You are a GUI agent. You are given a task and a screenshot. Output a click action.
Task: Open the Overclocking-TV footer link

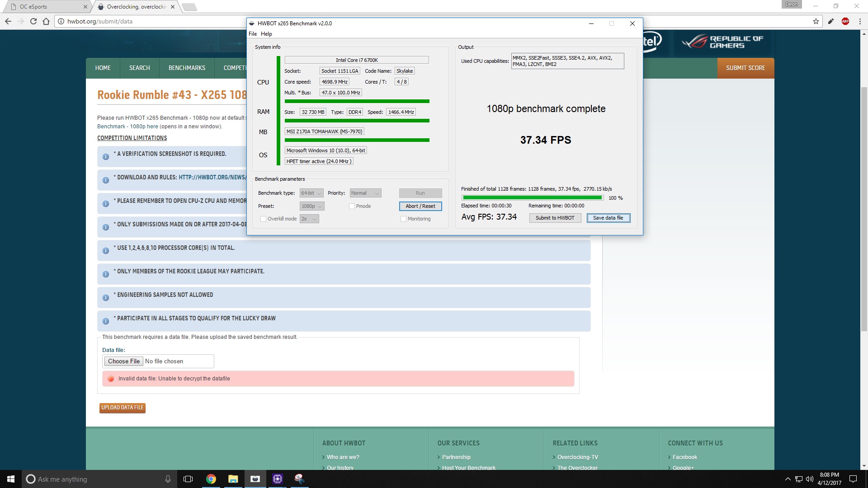[577, 457]
